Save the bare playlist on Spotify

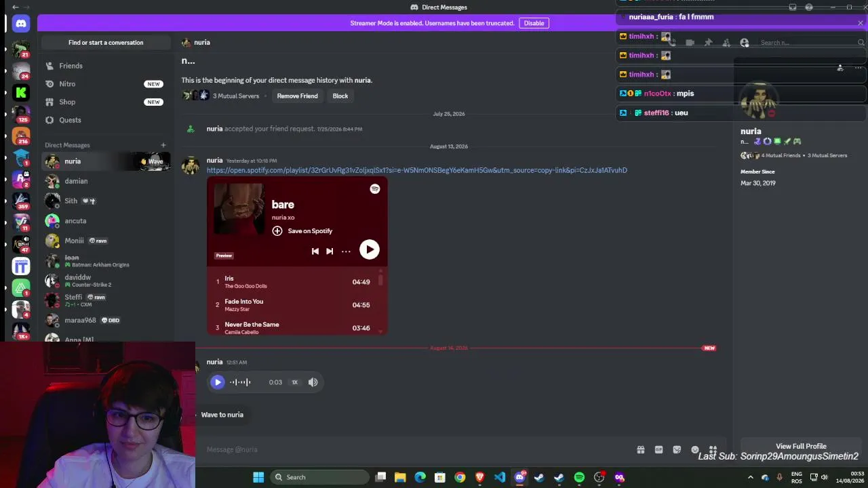coord(302,231)
